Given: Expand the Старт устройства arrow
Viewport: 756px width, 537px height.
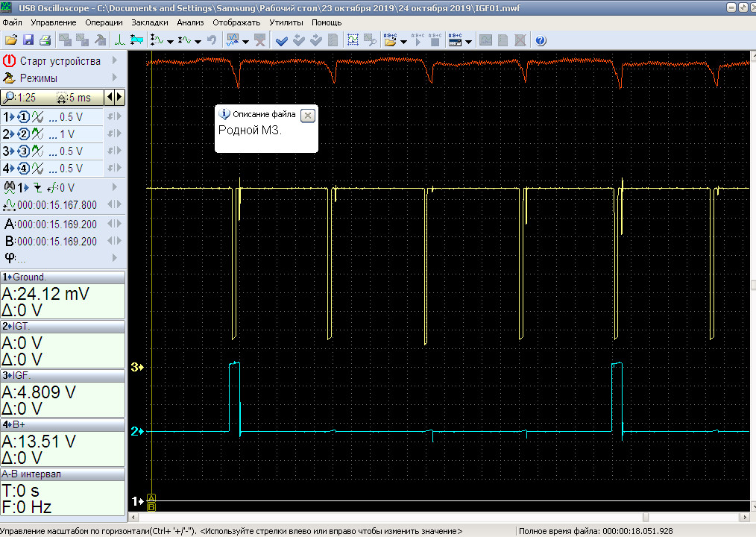Looking at the screenshot, I should click(115, 61).
